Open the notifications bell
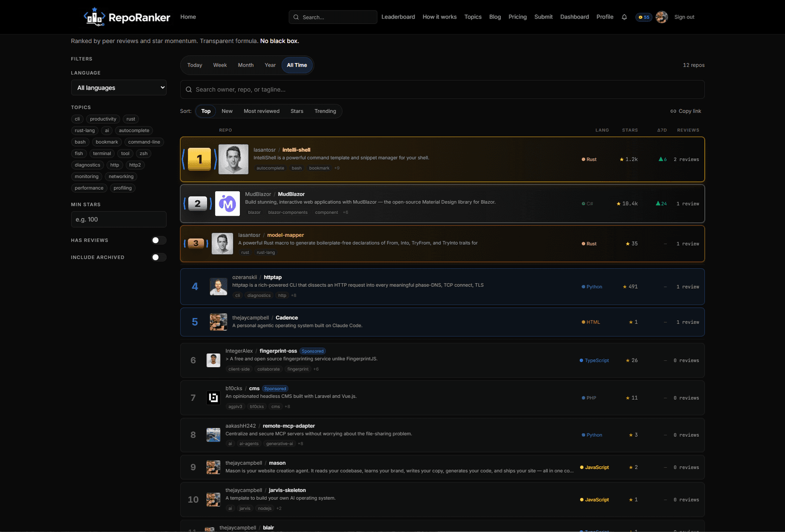This screenshot has height=532, width=785. [624, 17]
